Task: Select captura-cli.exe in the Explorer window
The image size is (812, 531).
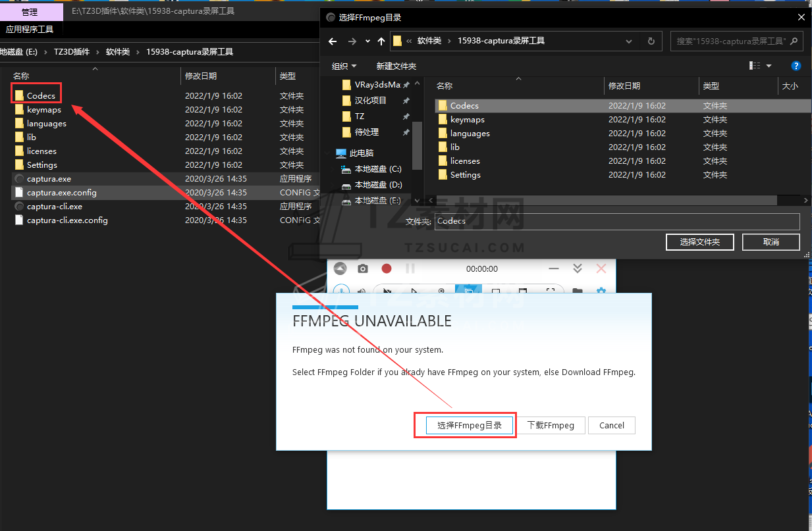Action: click(x=165, y=207)
